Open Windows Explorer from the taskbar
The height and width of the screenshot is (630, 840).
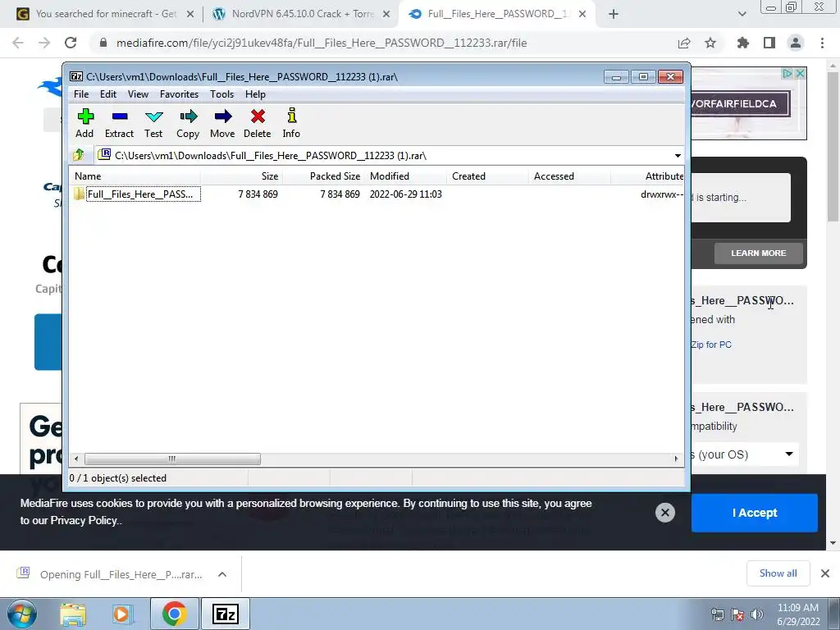[73, 614]
